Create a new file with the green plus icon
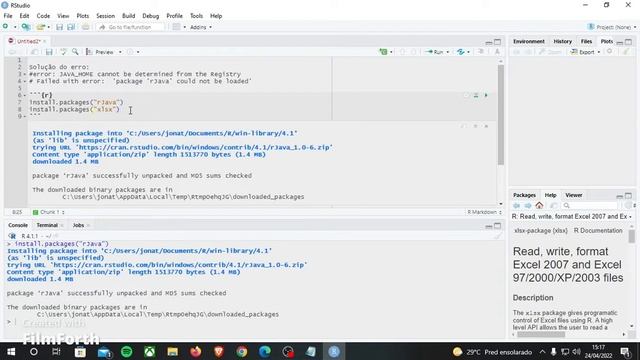Image resolution: width=640 pixels, height=360 pixels. click(x=5, y=27)
